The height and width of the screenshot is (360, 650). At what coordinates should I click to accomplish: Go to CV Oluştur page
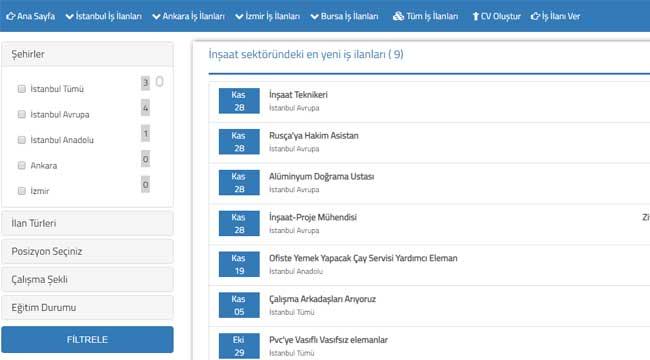(496, 16)
